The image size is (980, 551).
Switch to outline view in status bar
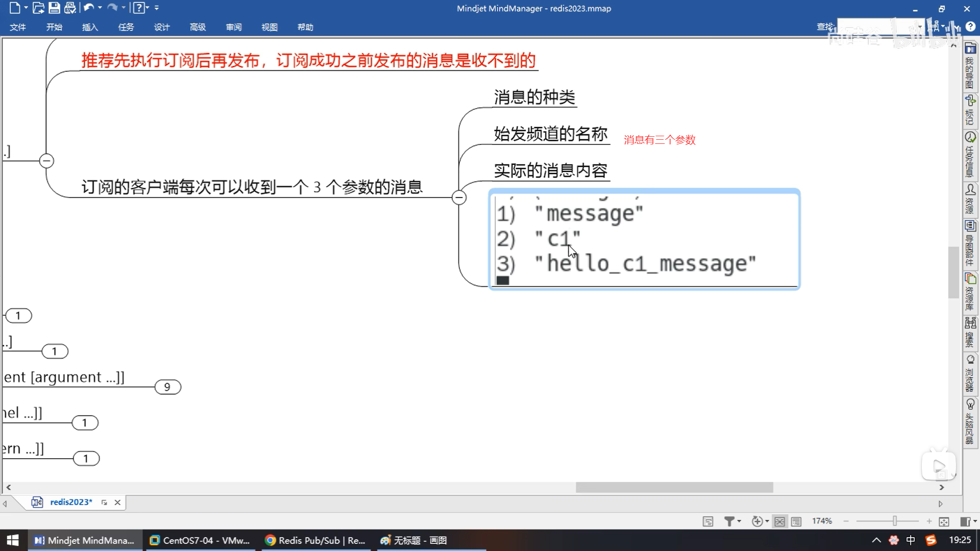[796, 521]
